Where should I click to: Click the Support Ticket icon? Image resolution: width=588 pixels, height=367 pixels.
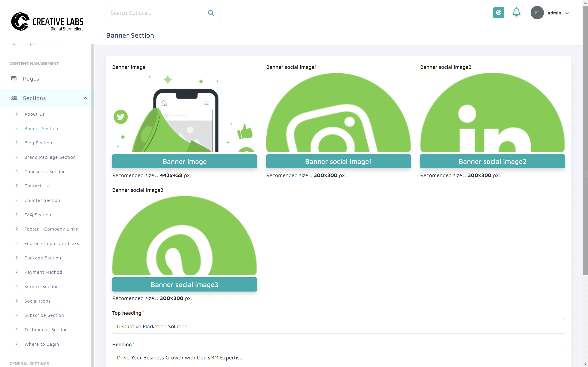(14, 43)
